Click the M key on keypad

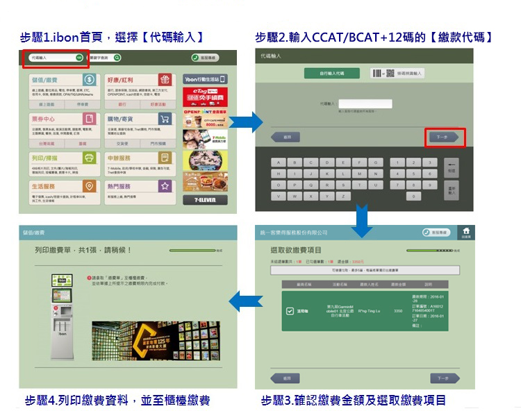point(360,174)
